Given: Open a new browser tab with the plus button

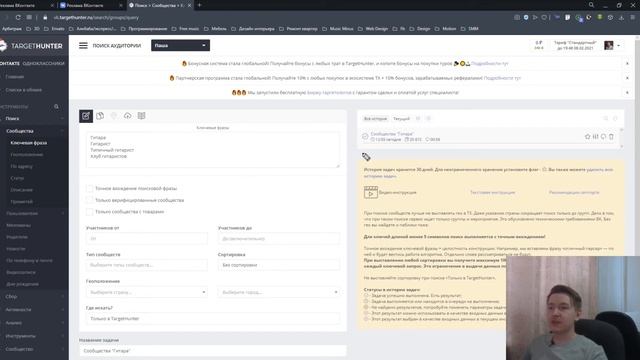Looking at the screenshot, I should [200, 5].
